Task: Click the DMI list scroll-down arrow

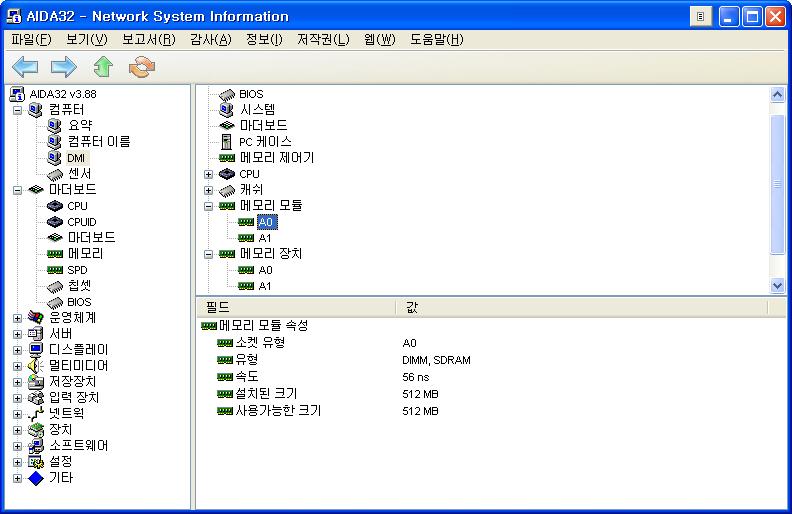Action: point(777,286)
